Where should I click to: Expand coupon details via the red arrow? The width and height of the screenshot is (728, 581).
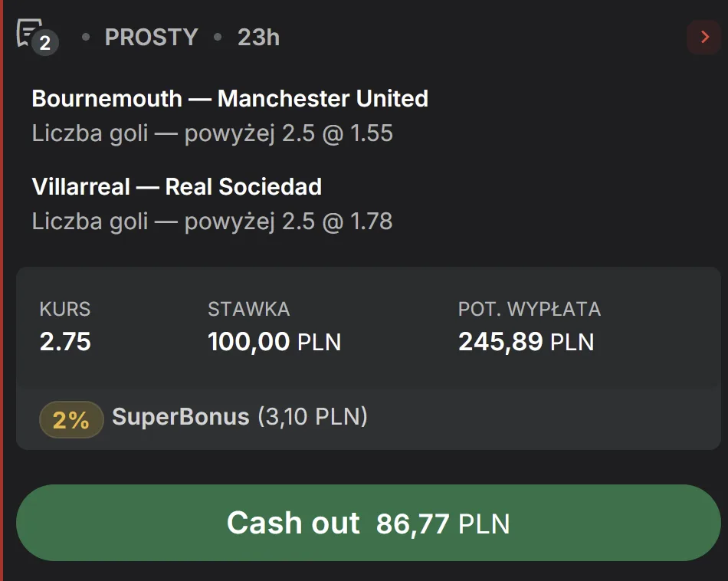click(x=703, y=37)
